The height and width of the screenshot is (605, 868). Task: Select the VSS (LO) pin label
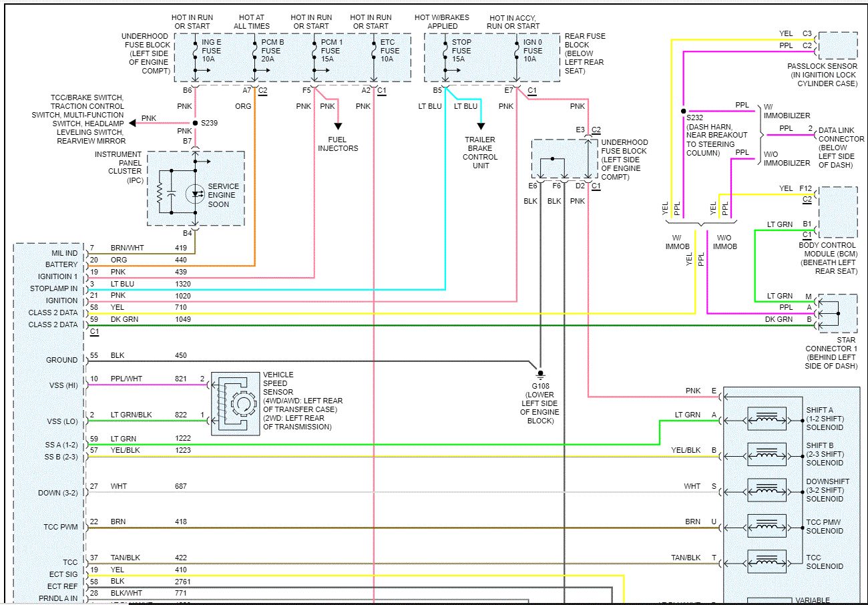click(x=61, y=421)
